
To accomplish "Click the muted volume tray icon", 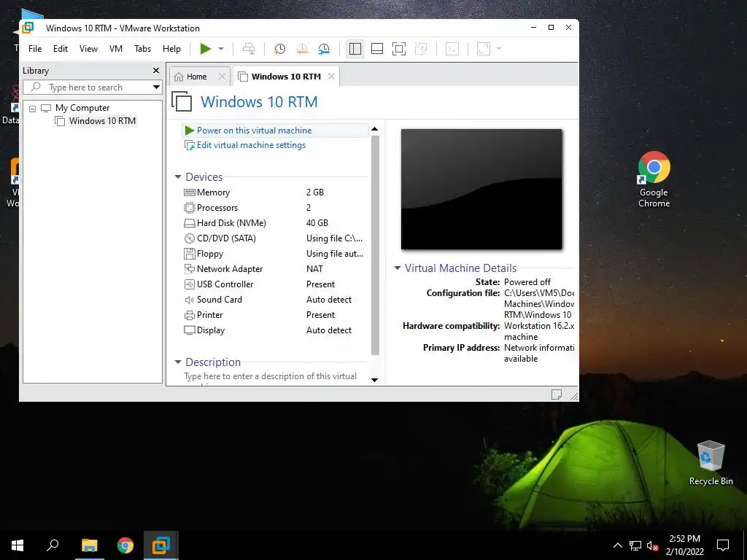I will pos(653,545).
